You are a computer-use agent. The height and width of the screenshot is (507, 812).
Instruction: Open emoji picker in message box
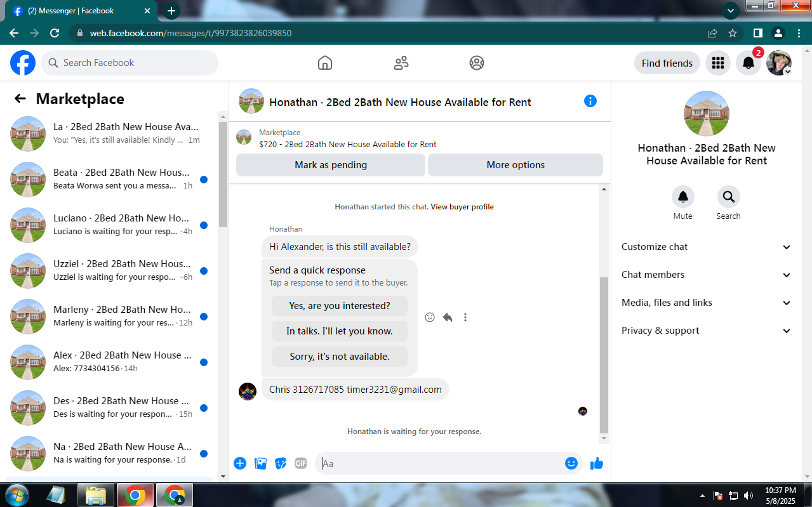click(x=571, y=463)
